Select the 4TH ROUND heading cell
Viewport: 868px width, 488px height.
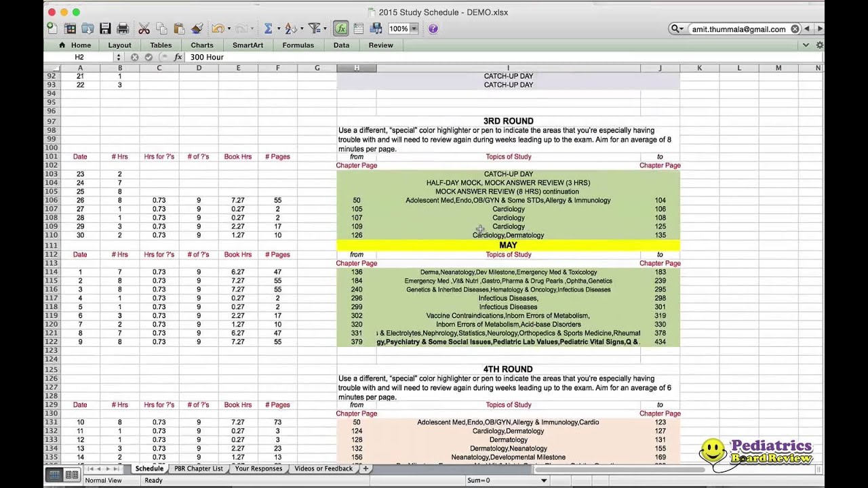[x=508, y=369]
